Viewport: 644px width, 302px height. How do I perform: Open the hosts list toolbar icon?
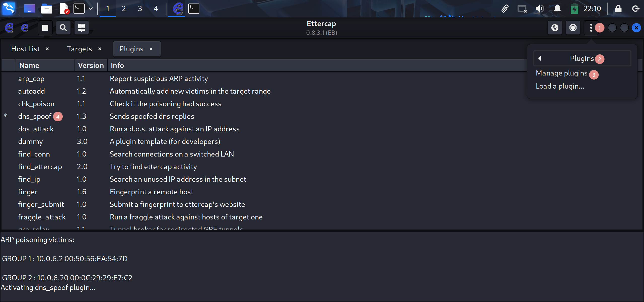(81, 28)
